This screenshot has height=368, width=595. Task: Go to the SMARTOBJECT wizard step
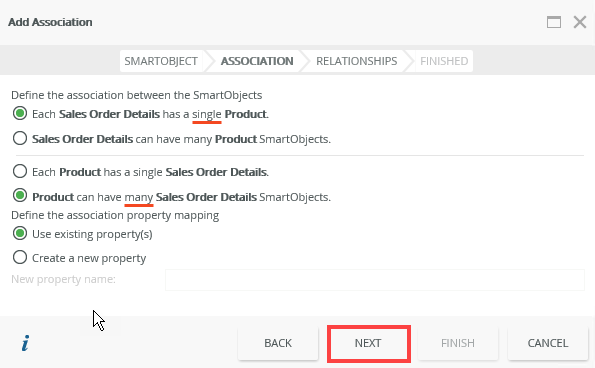161,61
